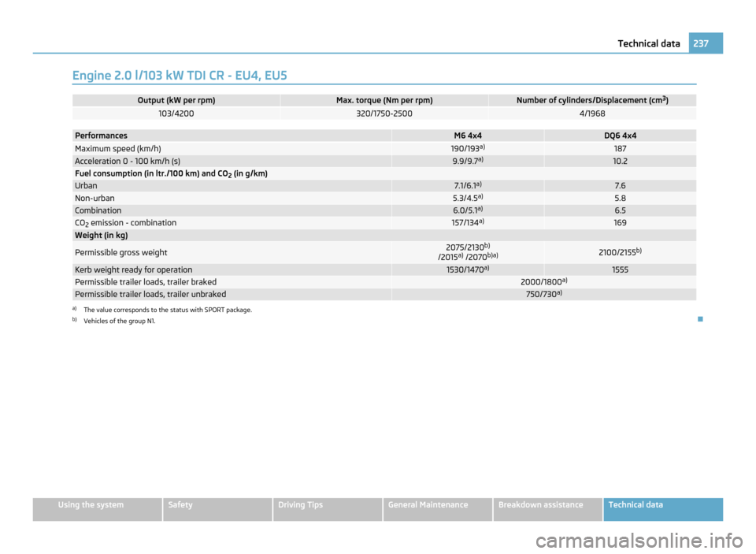The image size is (756, 554).
Task: Click the urban consumption value 7.1/6.1
Action: [x=468, y=186]
